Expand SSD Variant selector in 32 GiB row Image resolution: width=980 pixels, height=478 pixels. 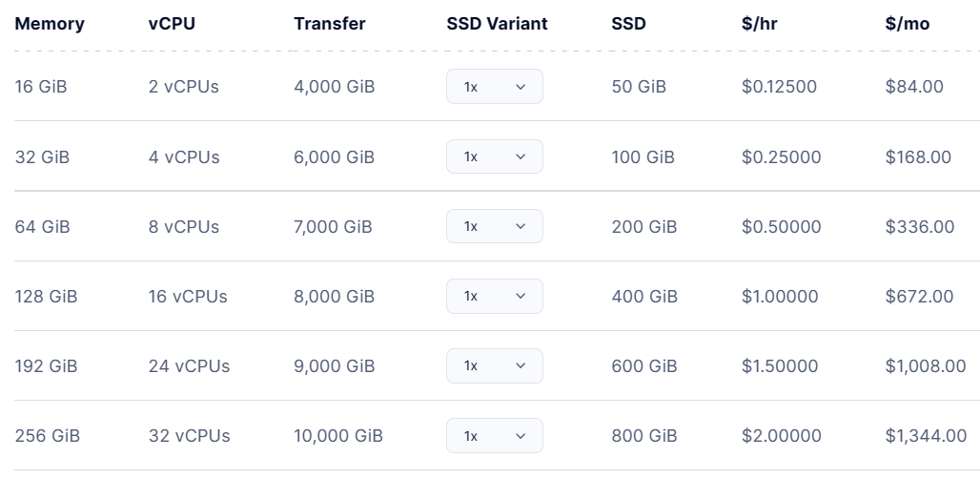(x=494, y=156)
